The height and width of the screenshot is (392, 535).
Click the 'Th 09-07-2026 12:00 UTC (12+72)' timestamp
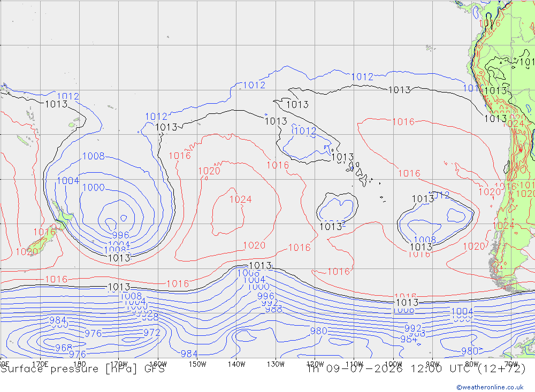[x=416, y=369]
